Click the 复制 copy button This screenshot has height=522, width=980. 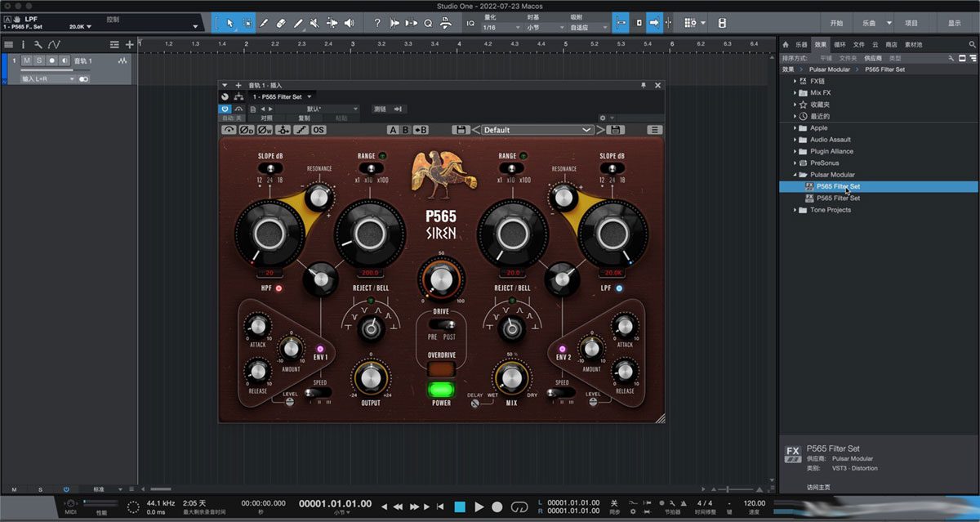[x=304, y=118]
